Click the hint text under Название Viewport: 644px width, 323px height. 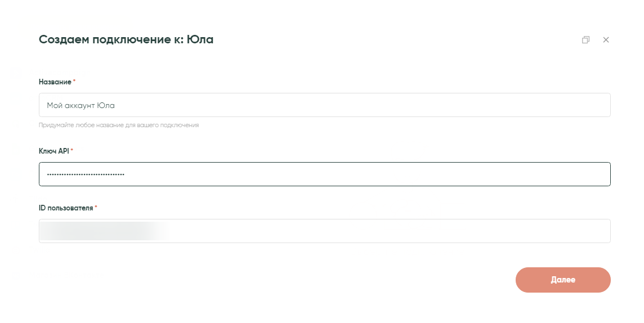(x=118, y=125)
